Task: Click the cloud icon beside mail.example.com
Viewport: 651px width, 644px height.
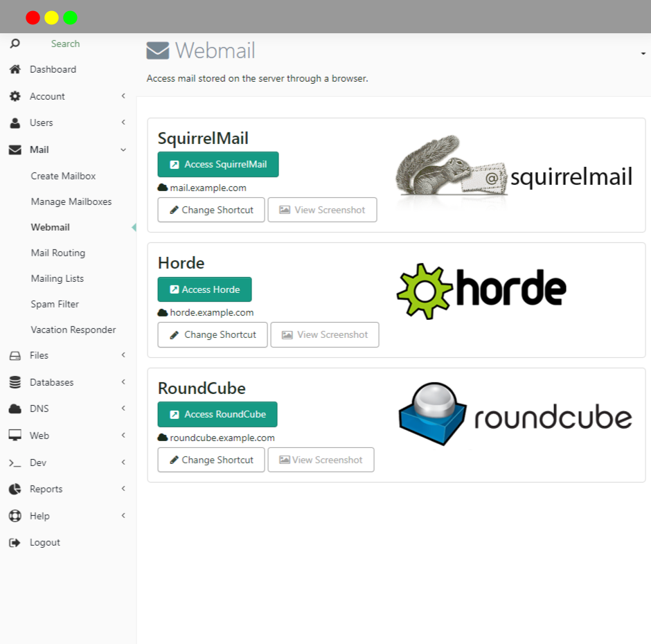Action: (163, 188)
